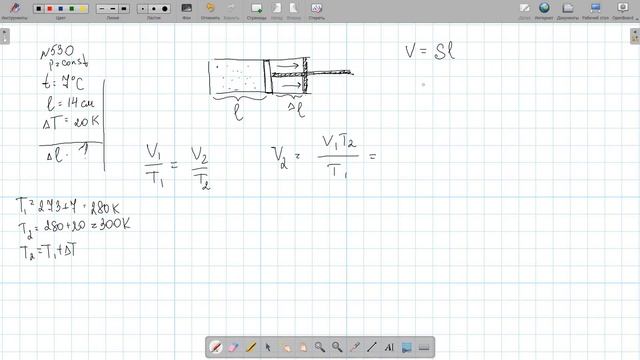Screen dimensions: 640x360
Task: Set thick line width
Action: (124, 9)
